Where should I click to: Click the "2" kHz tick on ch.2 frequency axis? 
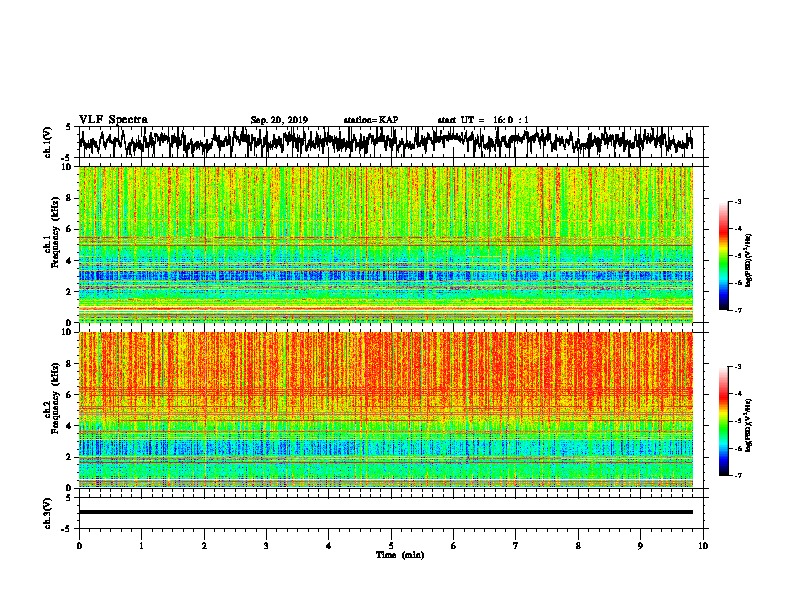69,457
